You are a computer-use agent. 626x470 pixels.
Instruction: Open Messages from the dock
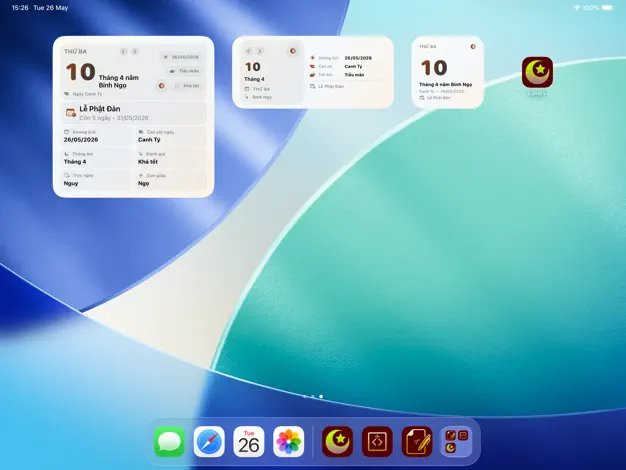[x=170, y=442]
